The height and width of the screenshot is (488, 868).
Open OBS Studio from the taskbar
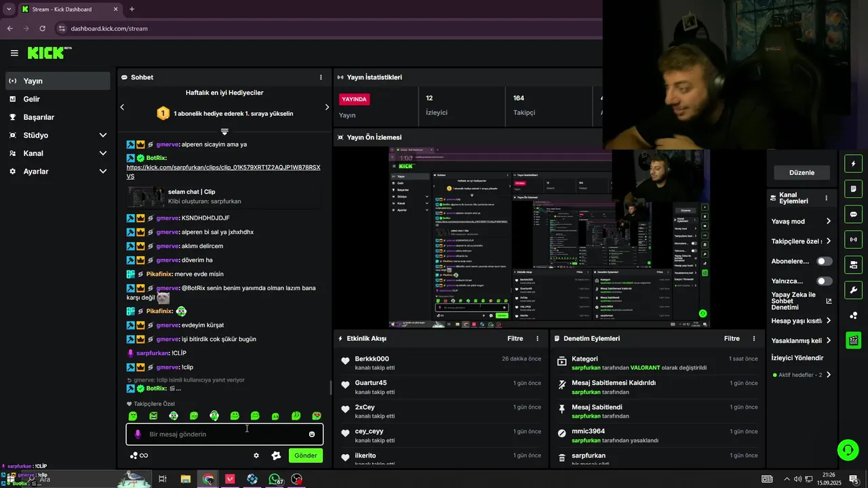296,479
